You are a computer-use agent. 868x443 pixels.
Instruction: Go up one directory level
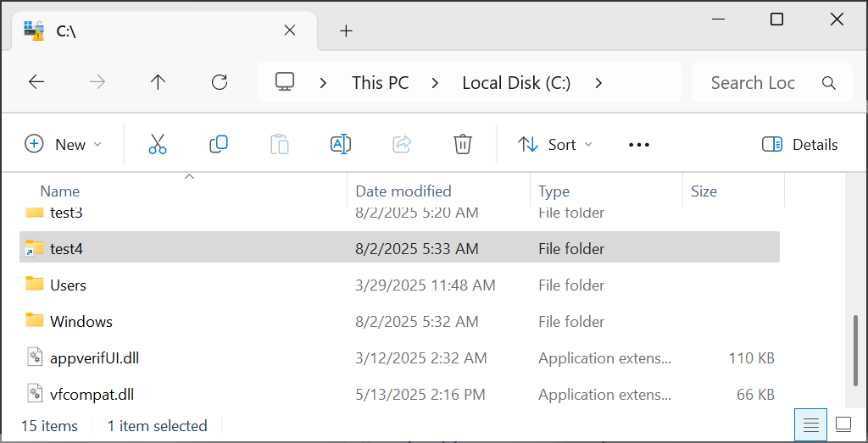tap(158, 82)
